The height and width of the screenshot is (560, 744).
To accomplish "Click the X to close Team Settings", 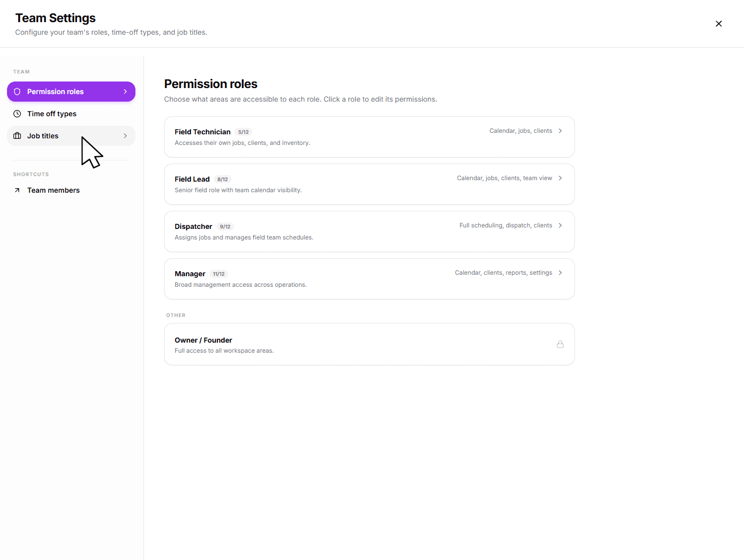I will [718, 23].
